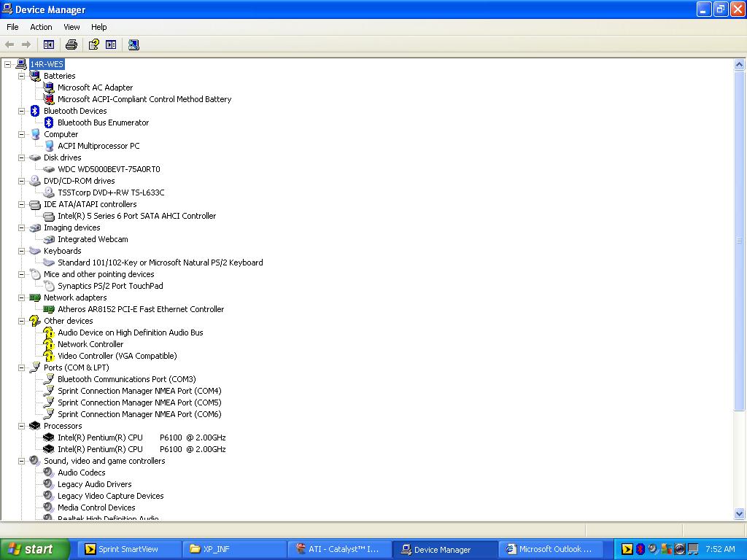Image resolution: width=747 pixels, height=560 pixels.
Task: Select Bluetooth Communications Port (COM3)
Action: 127,379
